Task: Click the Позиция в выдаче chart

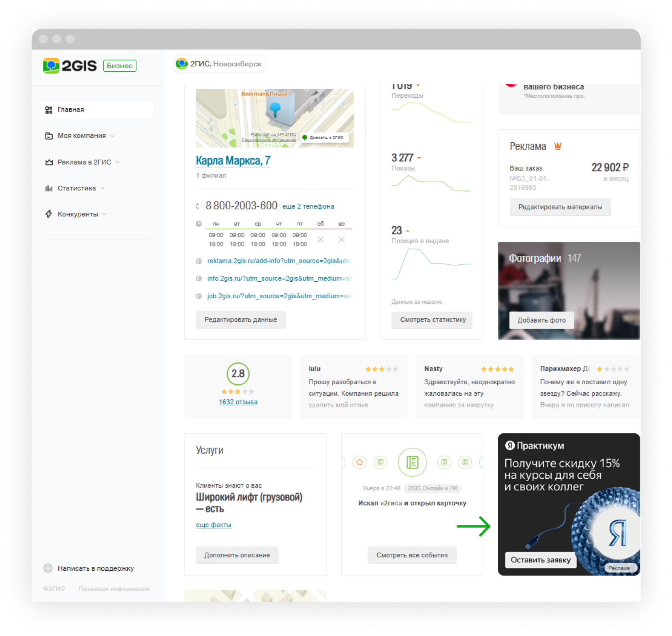Action: click(x=431, y=264)
